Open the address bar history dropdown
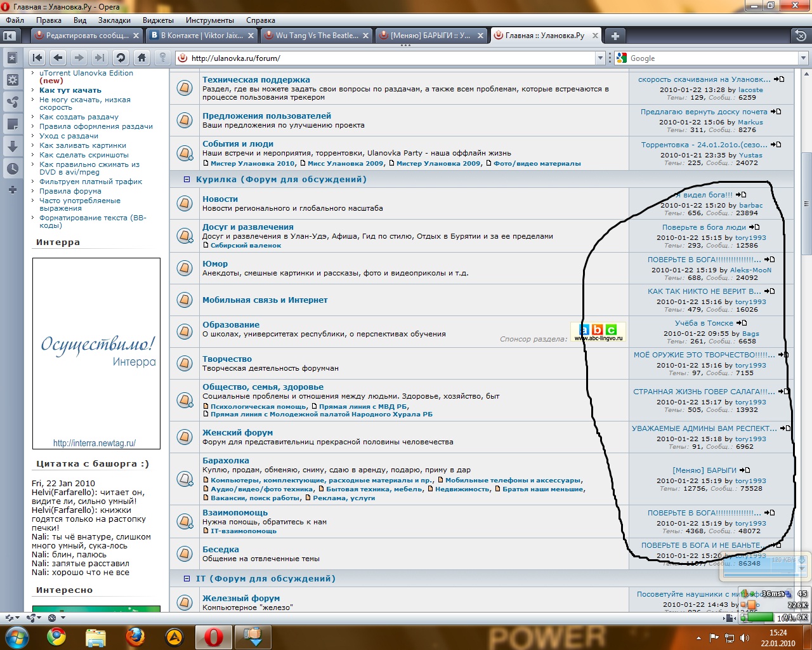 click(x=600, y=58)
